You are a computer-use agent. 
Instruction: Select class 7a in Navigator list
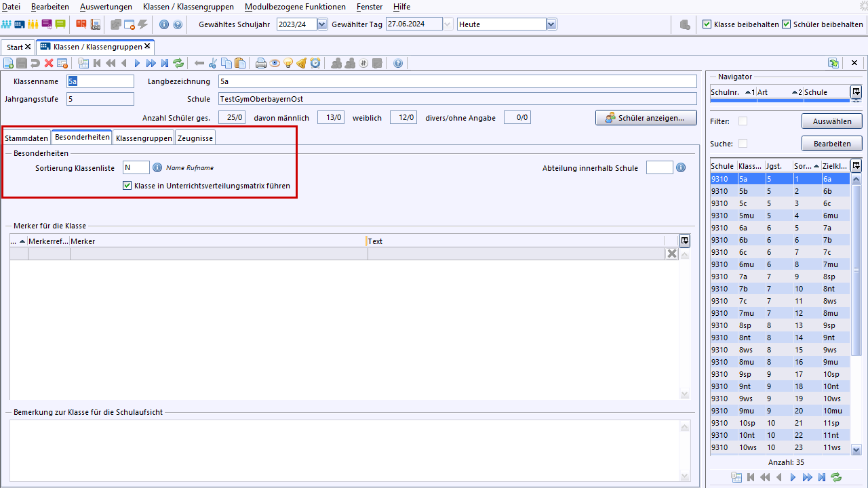point(779,277)
